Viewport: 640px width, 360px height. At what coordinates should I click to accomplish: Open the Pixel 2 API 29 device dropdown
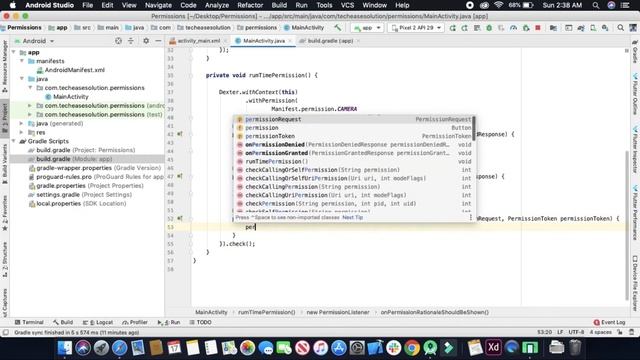pos(416,28)
